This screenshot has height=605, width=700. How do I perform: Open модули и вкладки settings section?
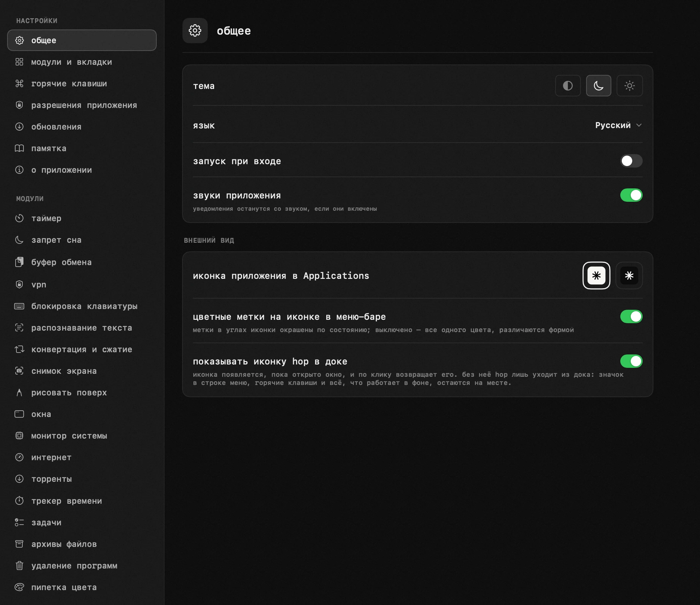click(x=82, y=62)
